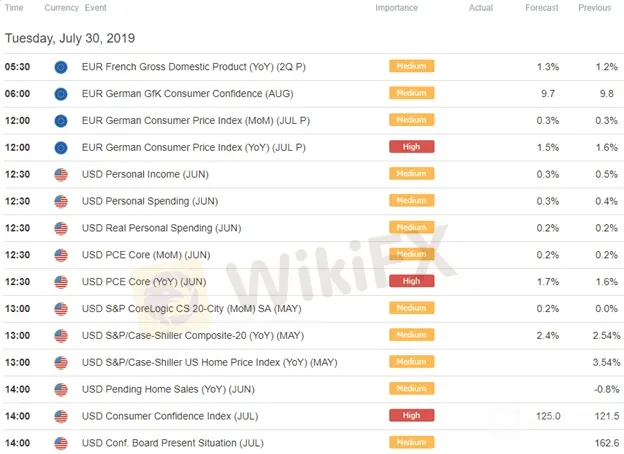Click the EU flag beside German GfK Confidence

[x=61, y=93]
